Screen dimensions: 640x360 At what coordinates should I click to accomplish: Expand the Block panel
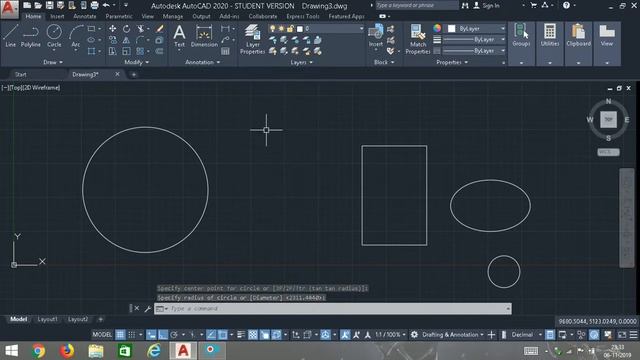click(x=384, y=62)
